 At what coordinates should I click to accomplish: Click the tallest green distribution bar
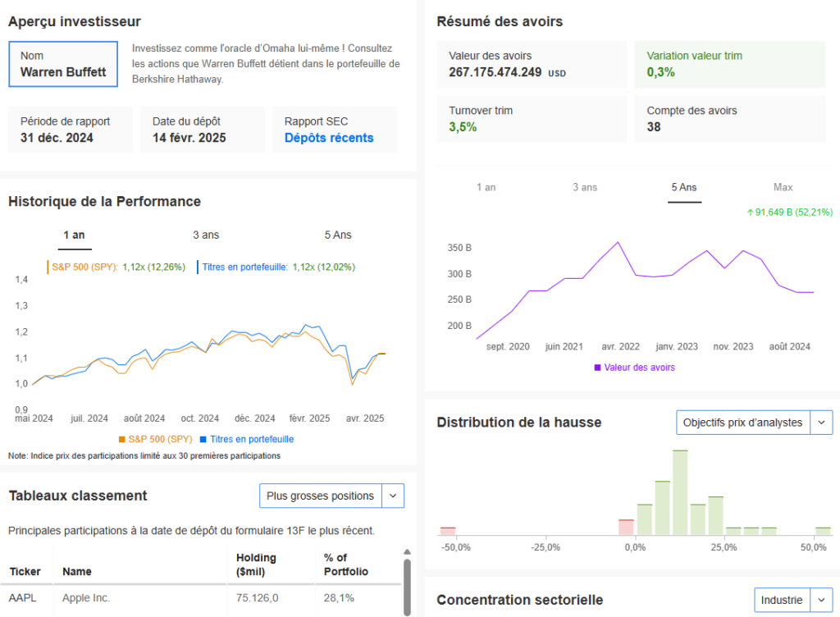pos(679,491)
